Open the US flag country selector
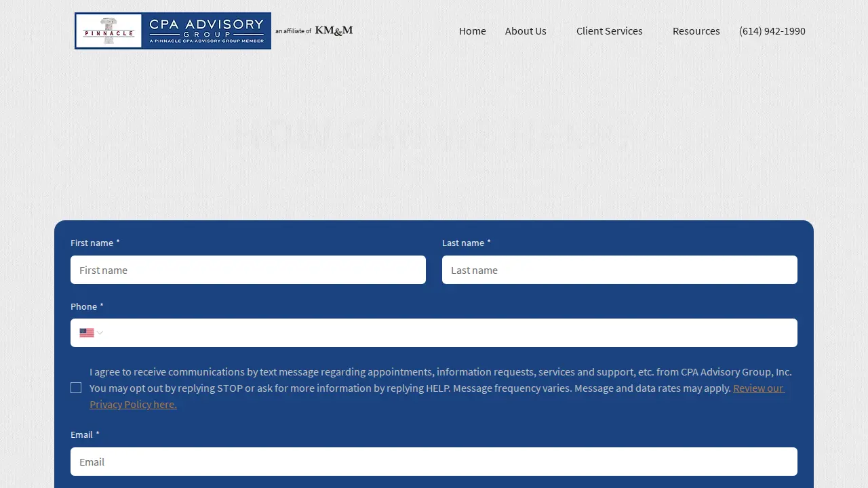868x488 pixels. click(91, 333)
